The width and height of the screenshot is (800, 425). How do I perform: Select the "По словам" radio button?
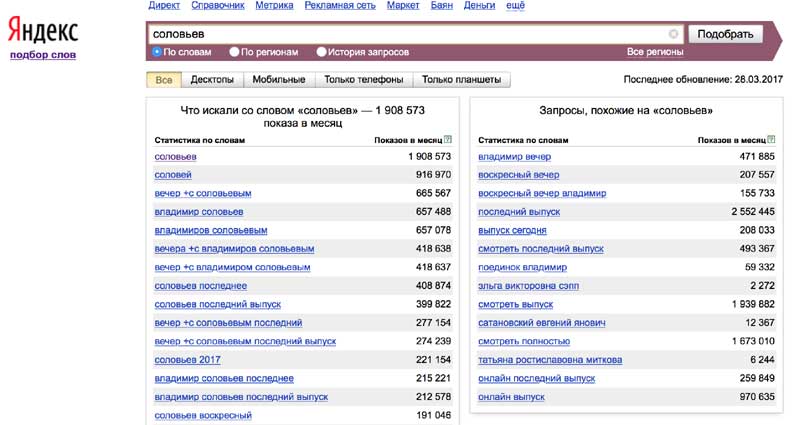(157, 51)
